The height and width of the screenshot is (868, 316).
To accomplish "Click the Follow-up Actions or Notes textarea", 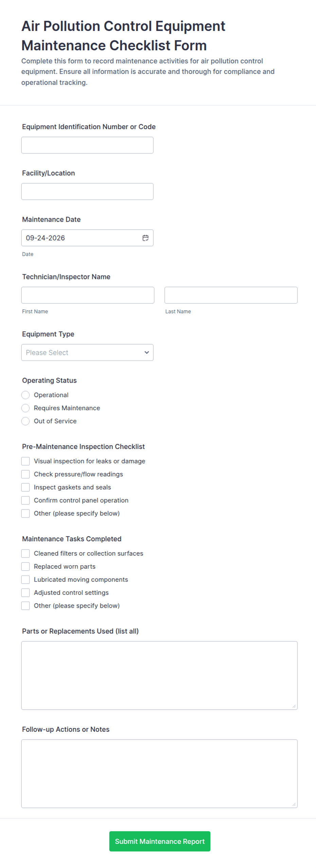I will (159, 774).
